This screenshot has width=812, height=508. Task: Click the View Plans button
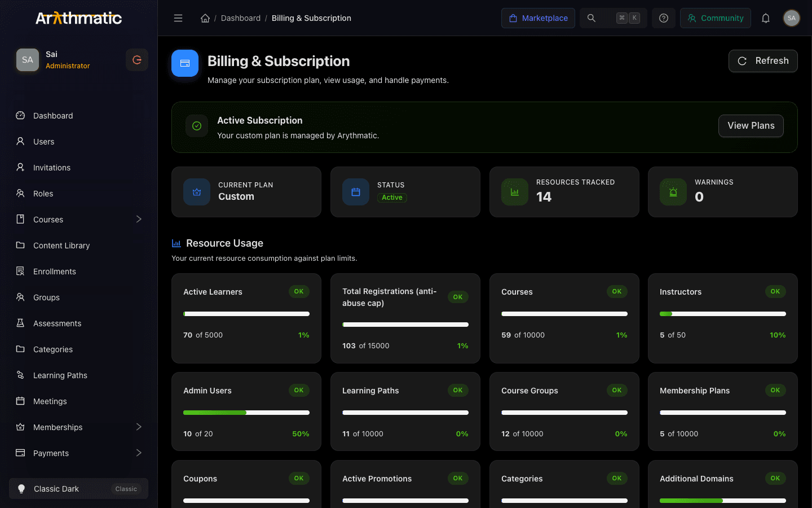[751, 126]
